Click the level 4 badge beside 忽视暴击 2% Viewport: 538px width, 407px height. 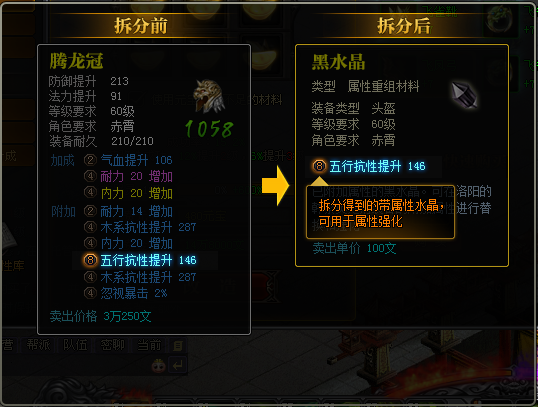point(91,293)
